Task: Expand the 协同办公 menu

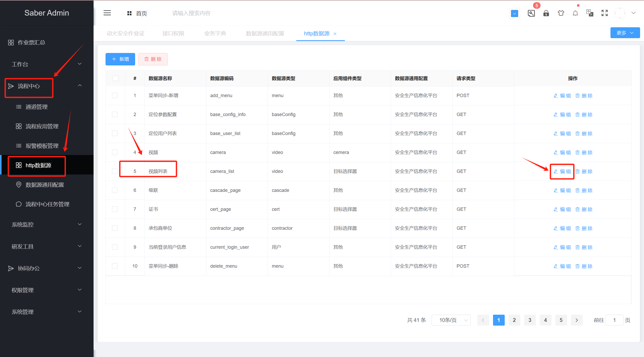Action: click(47, 268)
